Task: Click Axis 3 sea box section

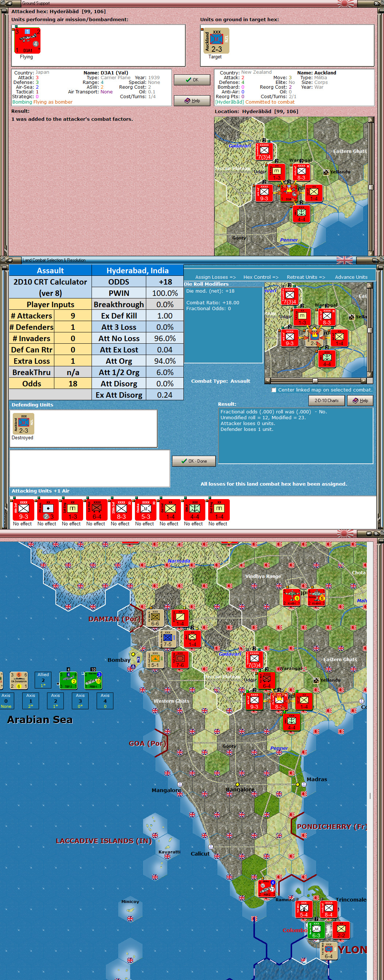Action: pos(80,701)
